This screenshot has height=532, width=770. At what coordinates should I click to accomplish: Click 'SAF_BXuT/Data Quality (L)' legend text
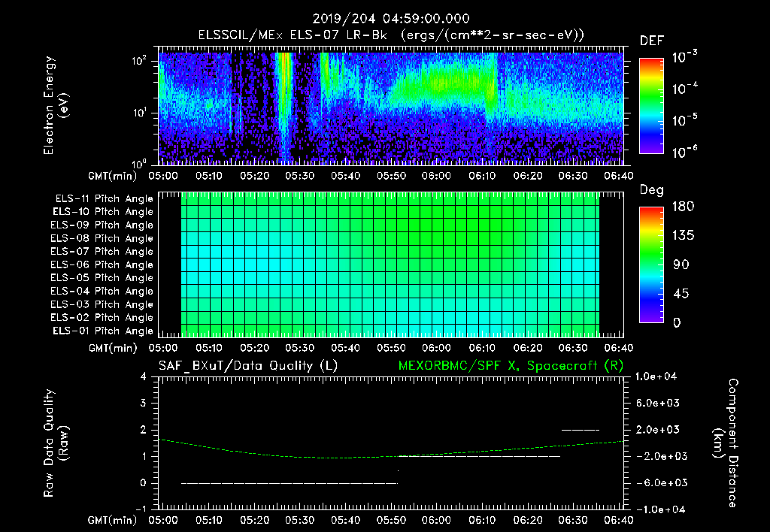coord(248,366)
